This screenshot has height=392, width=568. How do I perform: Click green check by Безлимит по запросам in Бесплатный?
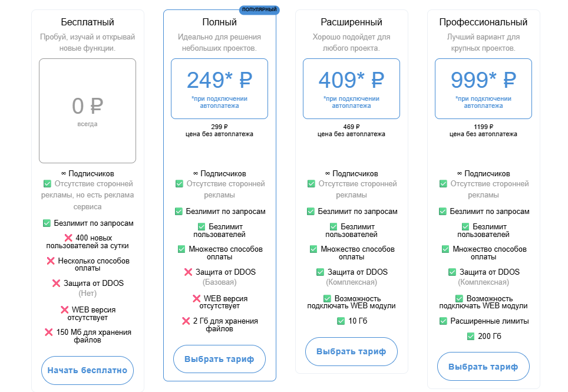click(47, 223)
